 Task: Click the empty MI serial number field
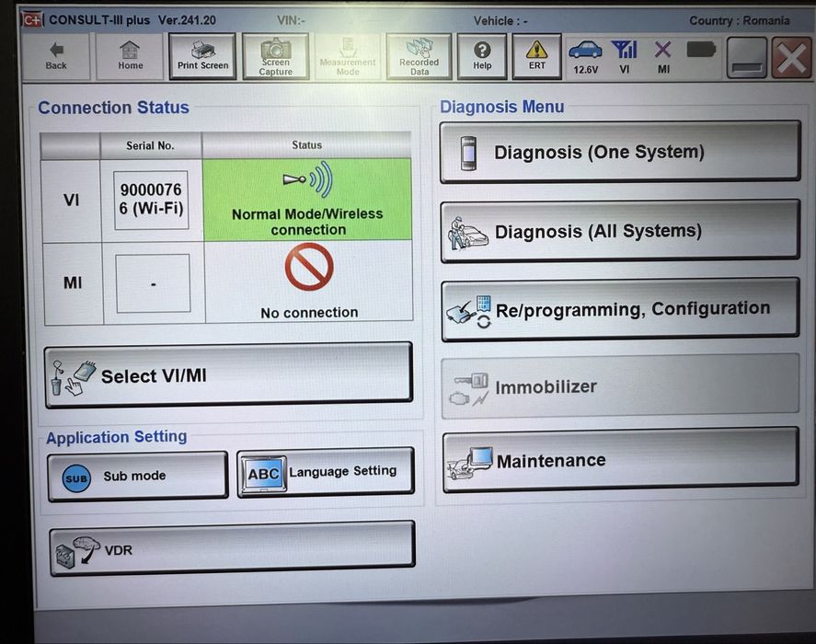[153, 283]
